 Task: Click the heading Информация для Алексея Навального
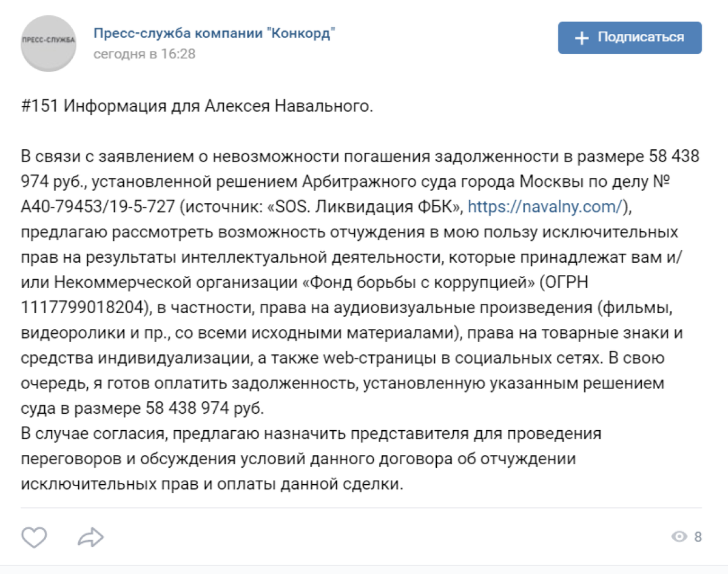tap(217, 106)
